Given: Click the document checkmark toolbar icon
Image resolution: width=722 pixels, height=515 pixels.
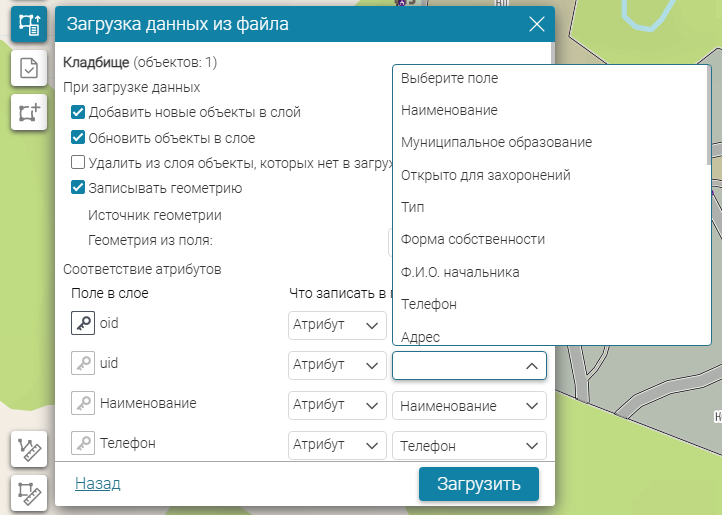Looking at the screenshot, I should point(29,69).
